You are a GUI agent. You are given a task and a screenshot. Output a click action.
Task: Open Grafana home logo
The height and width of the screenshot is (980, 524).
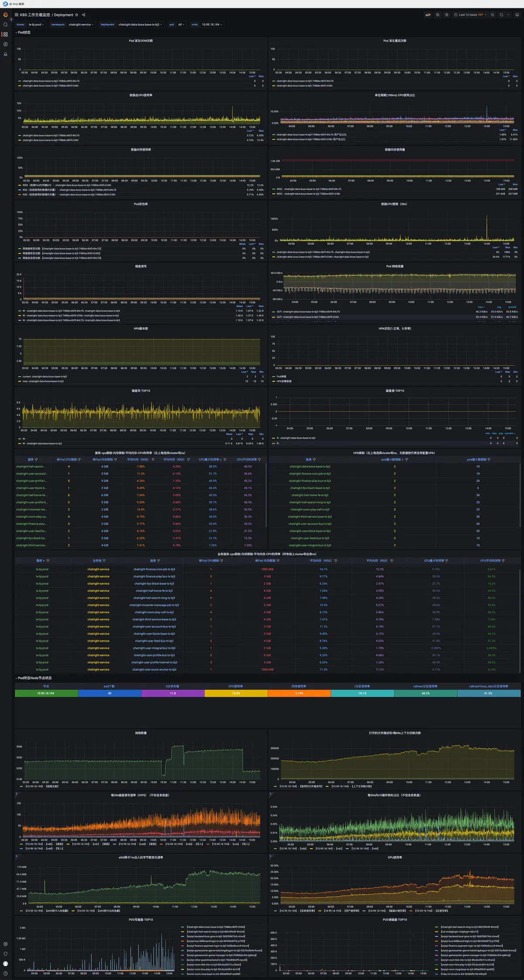[5, 15]
